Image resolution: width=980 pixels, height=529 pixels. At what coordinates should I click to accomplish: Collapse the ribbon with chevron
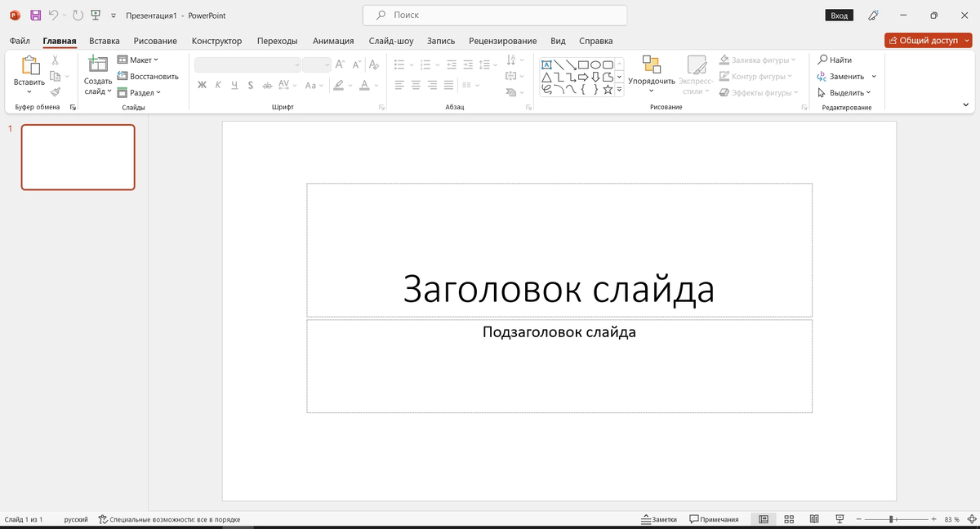966,104
